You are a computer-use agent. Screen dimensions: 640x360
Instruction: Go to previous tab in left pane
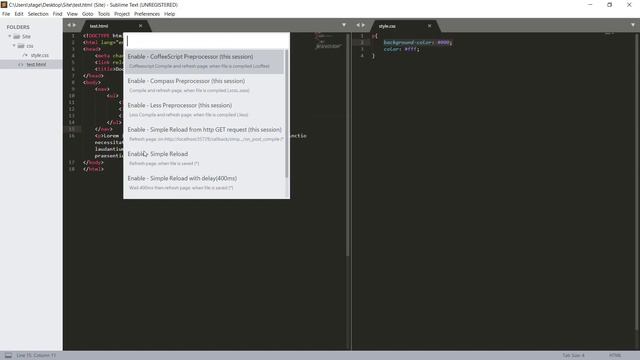pyautogui.click(x=69, y=25)
